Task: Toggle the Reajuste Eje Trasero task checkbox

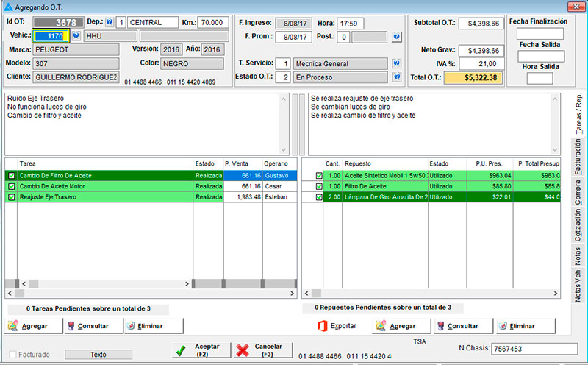Action: coord(11,197)
